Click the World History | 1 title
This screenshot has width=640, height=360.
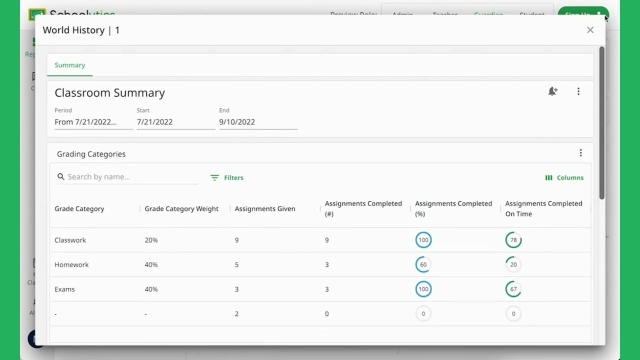tap(81, 30)
